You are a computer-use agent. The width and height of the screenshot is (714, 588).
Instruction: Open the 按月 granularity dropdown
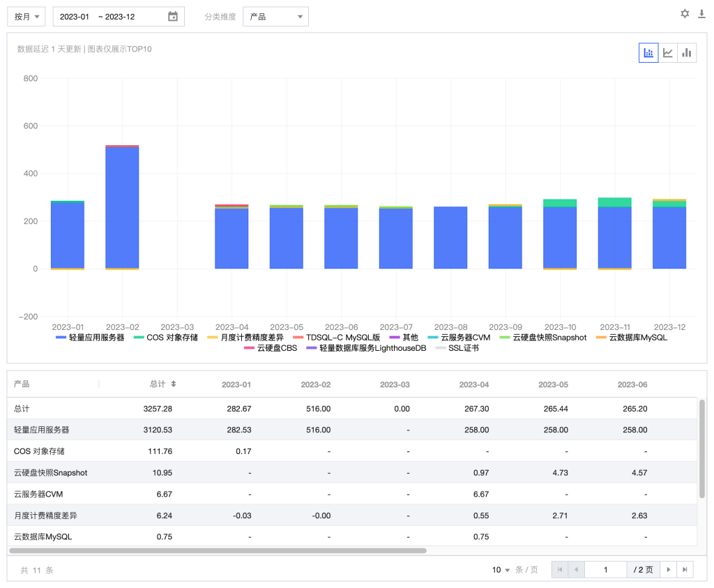click(x=26, y=17)
